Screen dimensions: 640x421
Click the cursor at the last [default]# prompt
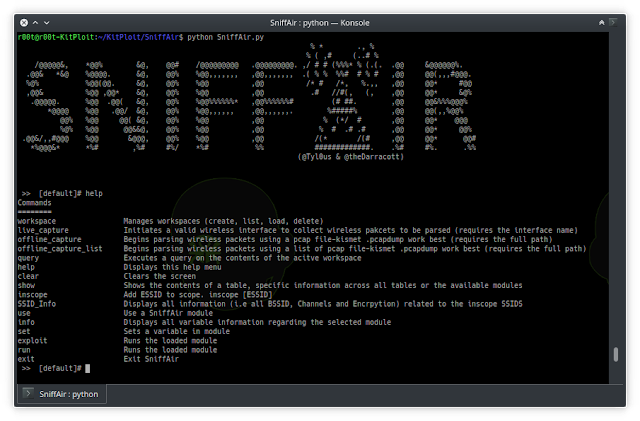tap(88, 368)
